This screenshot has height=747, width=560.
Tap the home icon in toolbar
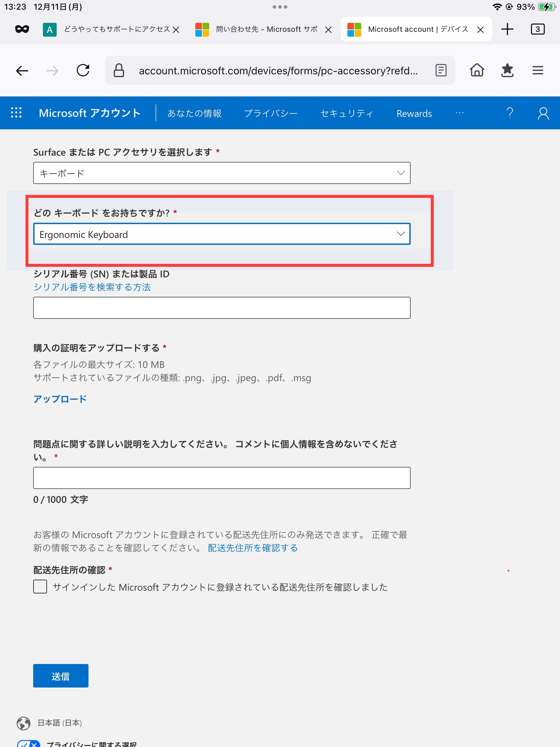tap(477, 70)
